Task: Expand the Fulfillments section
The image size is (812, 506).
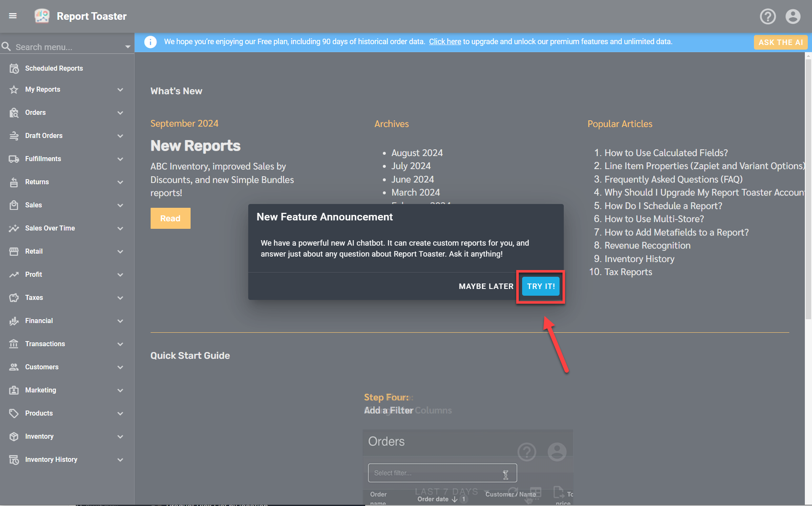Action: point(121,159)
